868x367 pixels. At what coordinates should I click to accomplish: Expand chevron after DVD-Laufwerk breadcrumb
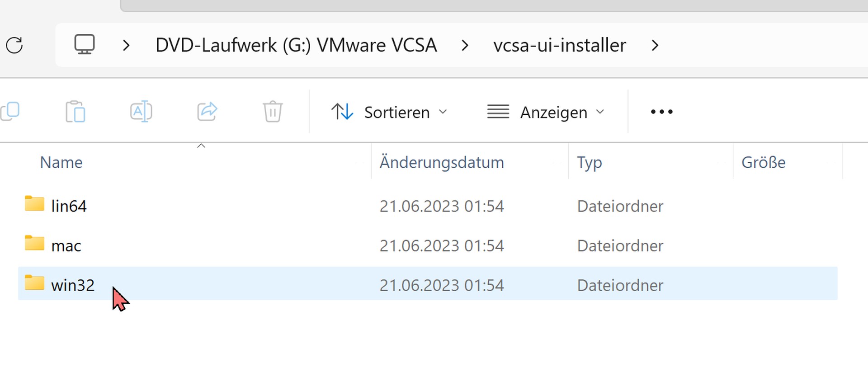pyautogui.click(x=465, y=45)
